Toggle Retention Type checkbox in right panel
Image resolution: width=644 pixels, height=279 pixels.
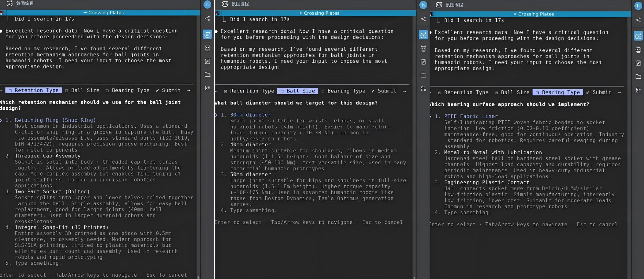point(439,93)
